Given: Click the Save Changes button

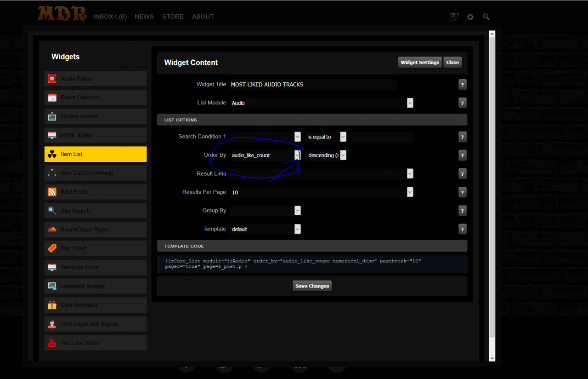Looking at the screenshot, I should [312, 286].
